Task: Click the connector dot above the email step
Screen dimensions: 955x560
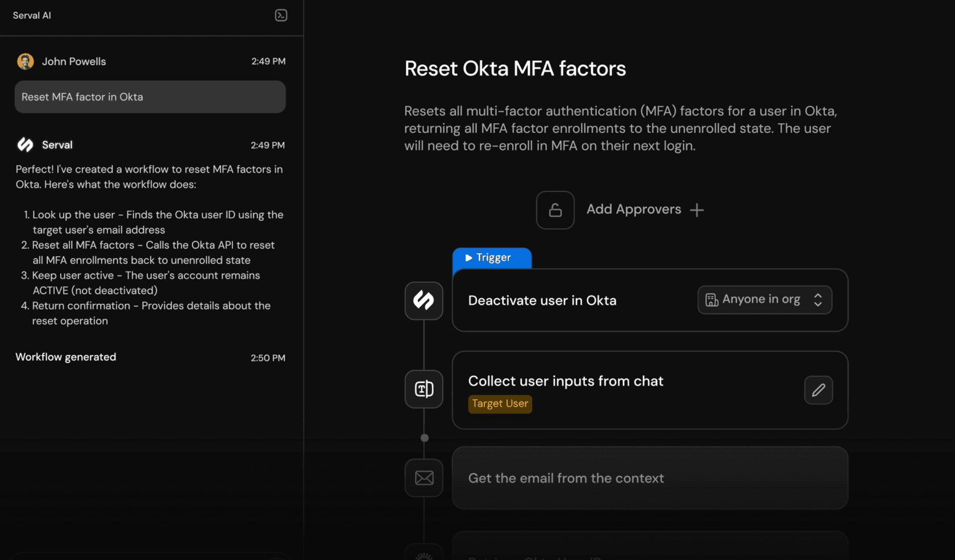Action: pyautogui.click(x=424, y=438)
